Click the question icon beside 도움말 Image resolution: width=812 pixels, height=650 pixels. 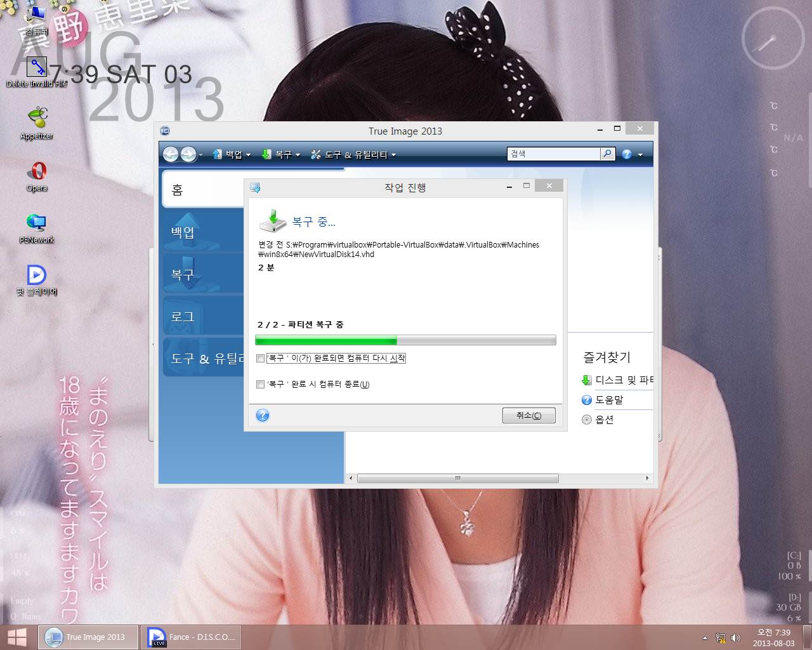(x=587, y=400)
